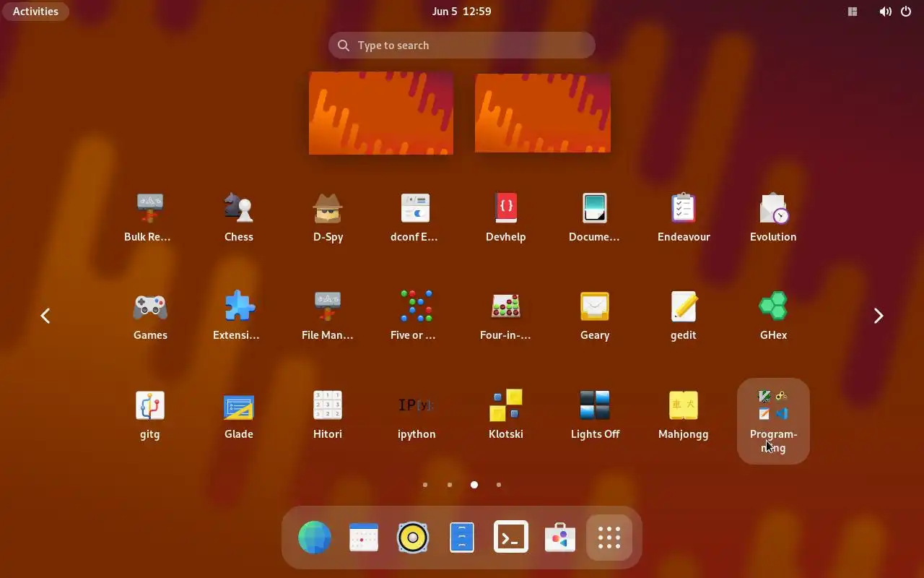Launch the Chess game
Image resolution: width=924 pixels, height=578 pixels.
tap(238, 217)
